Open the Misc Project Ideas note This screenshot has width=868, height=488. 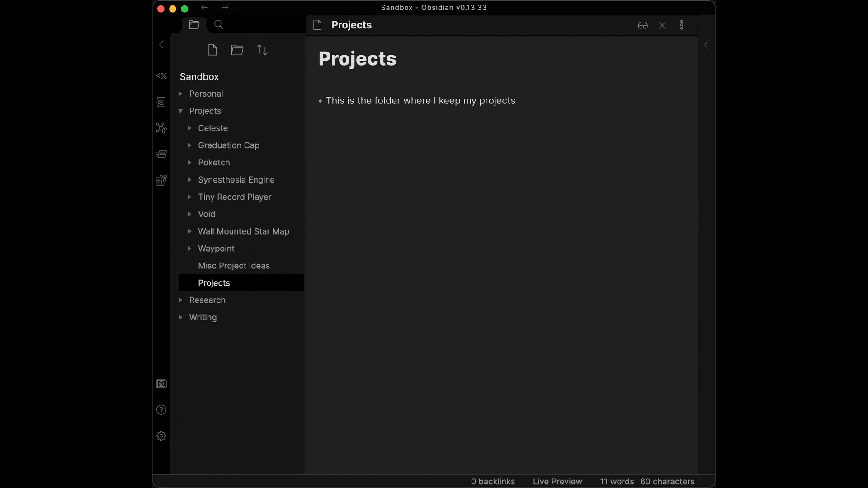(234, 266)
